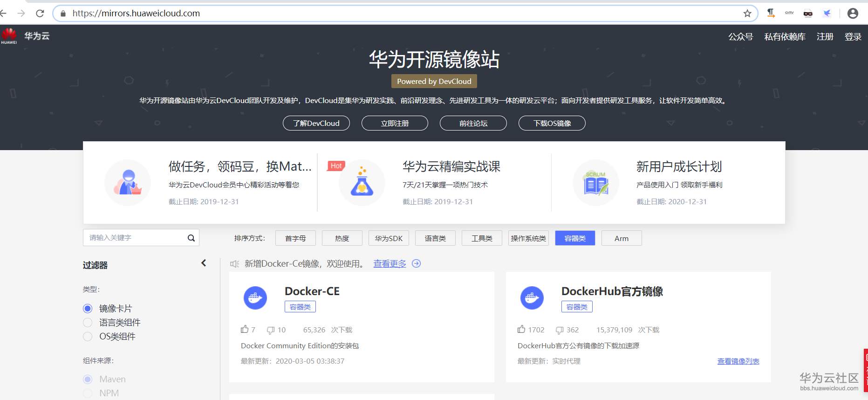Screen dimensions: 868x400
Task: Click the padlock icon in the address bar
Action: coord(63,14)
